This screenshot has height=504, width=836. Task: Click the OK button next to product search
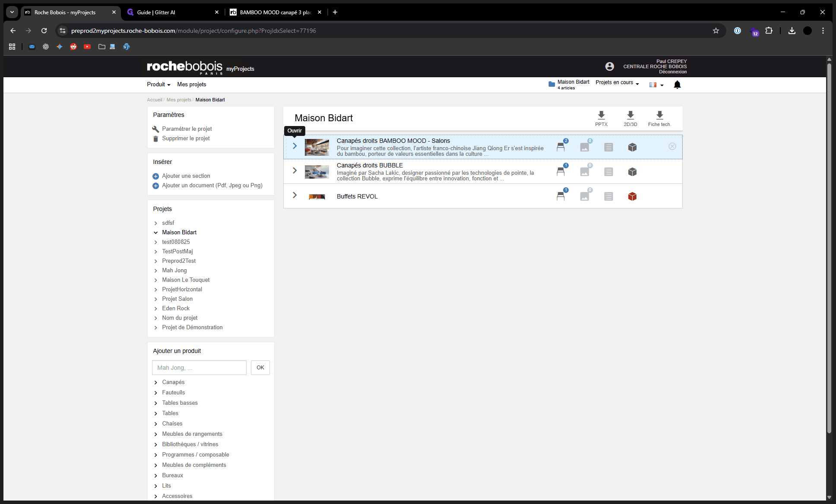pos(260,368)
